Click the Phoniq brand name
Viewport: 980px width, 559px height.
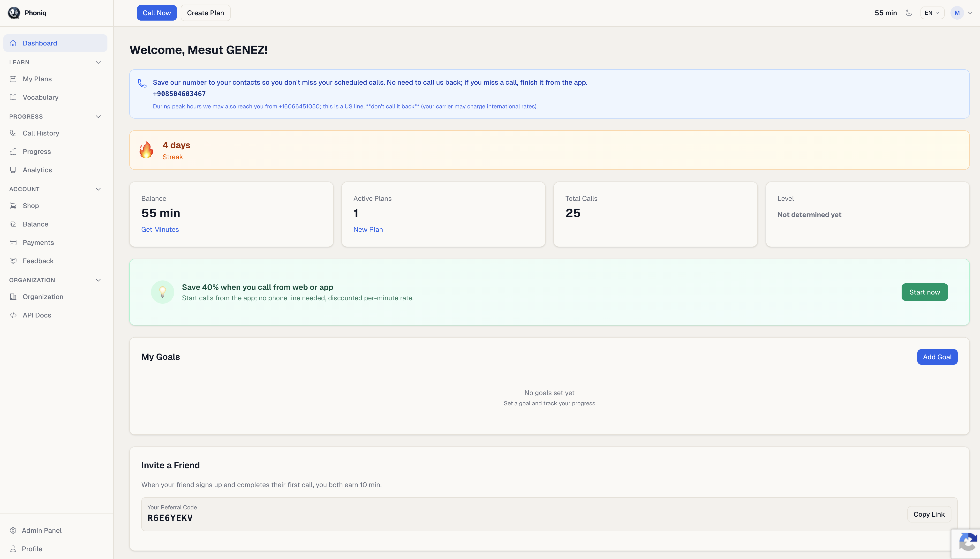coord(35,13)
